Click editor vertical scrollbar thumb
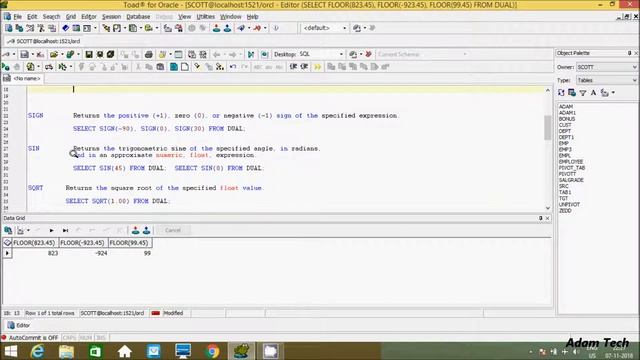Image resolution: width=640 pixels, height=360 pixels. [548, 128]
